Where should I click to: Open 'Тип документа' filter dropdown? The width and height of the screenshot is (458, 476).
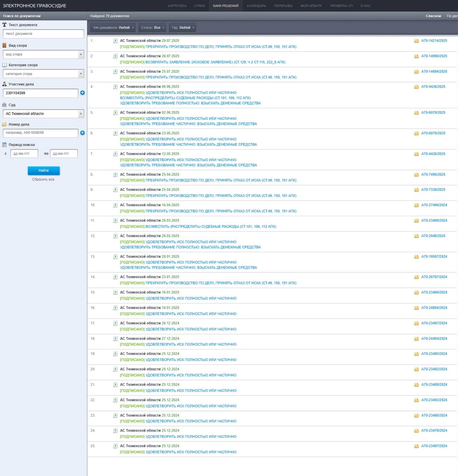[x=113, y=28]
